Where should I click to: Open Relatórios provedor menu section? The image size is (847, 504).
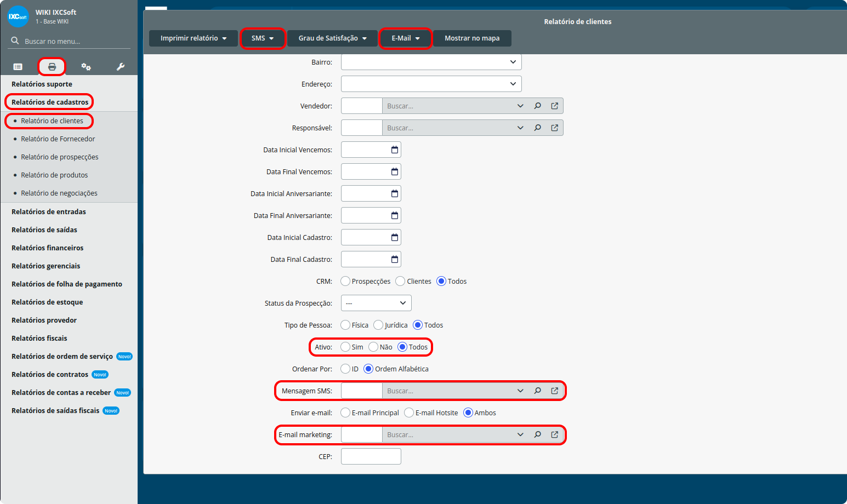44,320
